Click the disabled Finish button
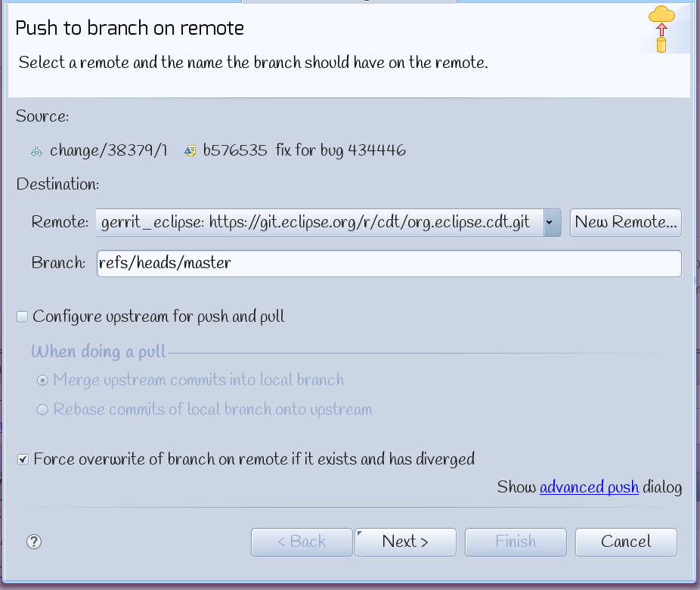Screen dimensions: 700x590 click(516, 542)
